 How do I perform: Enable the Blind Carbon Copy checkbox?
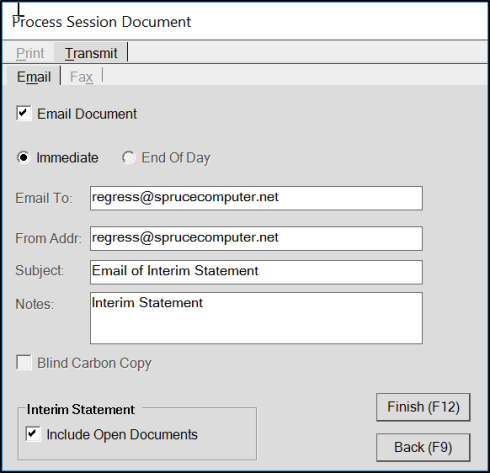click(x=24, y=362)
